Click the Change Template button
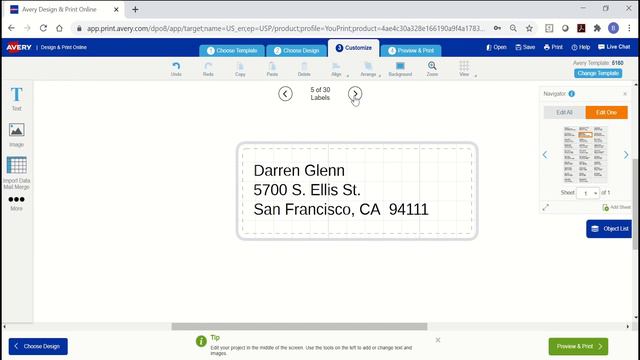 coord(598,73)
